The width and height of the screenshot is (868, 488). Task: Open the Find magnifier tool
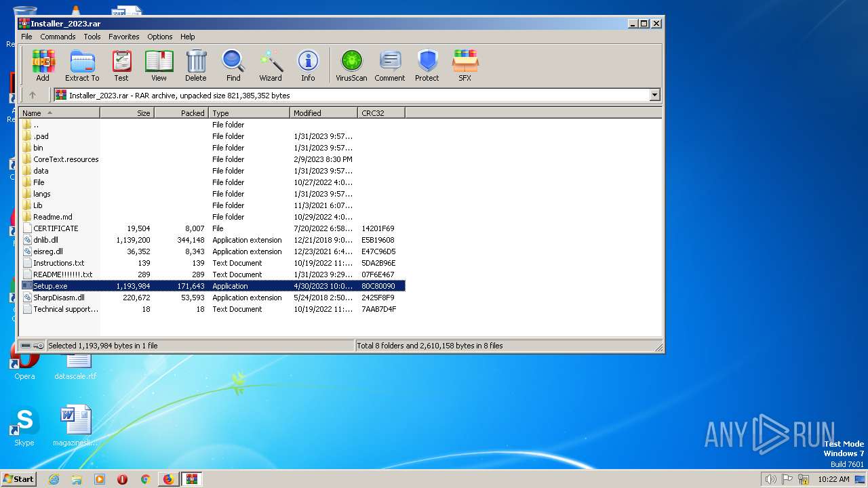[x=233, y=66]
